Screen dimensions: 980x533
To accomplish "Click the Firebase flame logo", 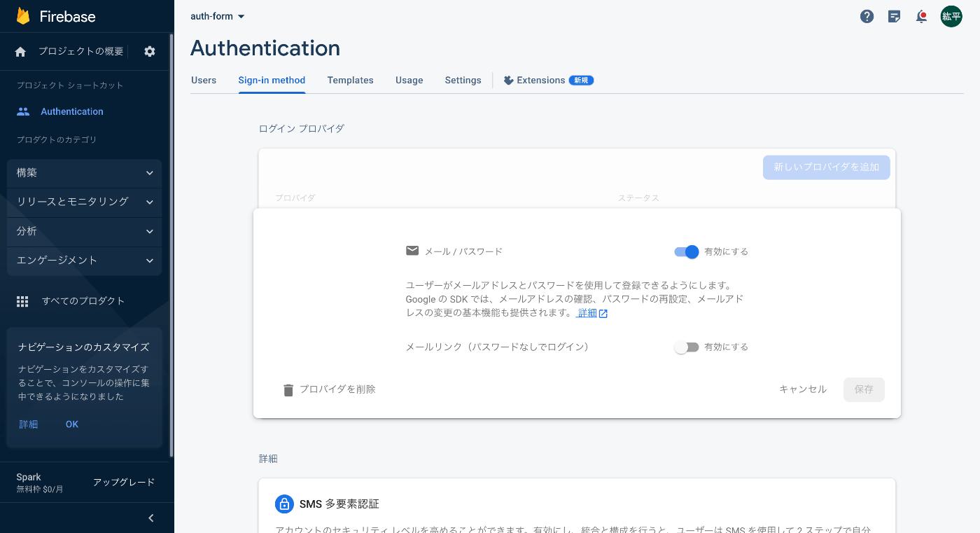I will (23, 16).
